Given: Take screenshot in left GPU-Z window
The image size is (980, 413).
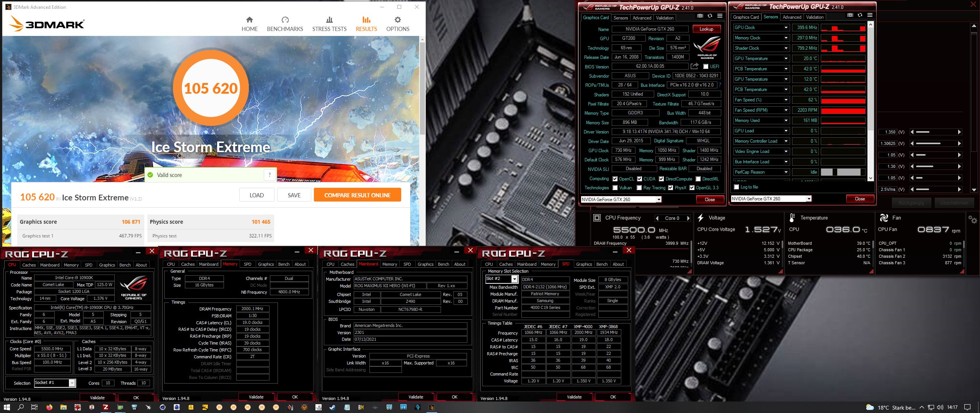Looking at the screenshot, I should point(700,16).
